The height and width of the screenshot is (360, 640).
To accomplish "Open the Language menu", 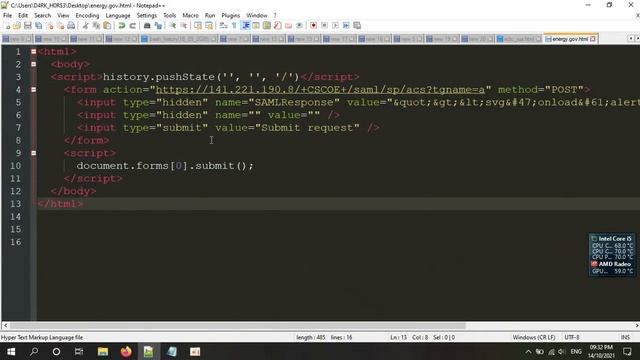I will [118, 16].
